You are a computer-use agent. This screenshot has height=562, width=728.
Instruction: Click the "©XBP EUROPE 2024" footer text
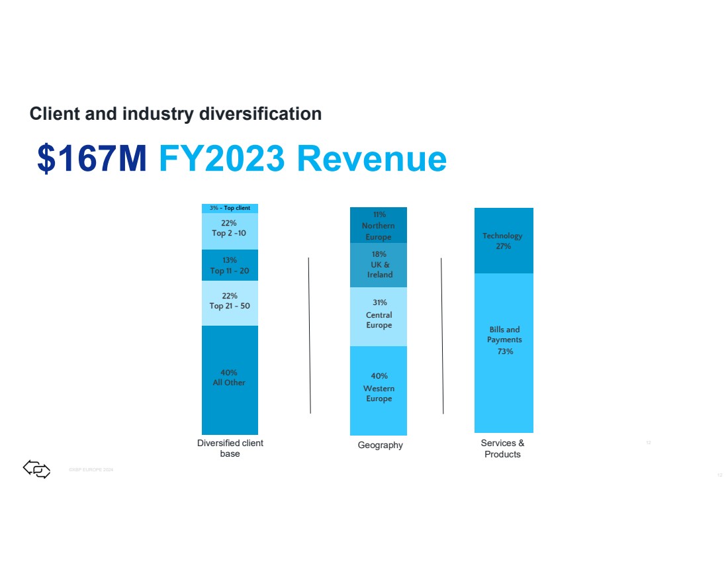click(x=91, y=470)
